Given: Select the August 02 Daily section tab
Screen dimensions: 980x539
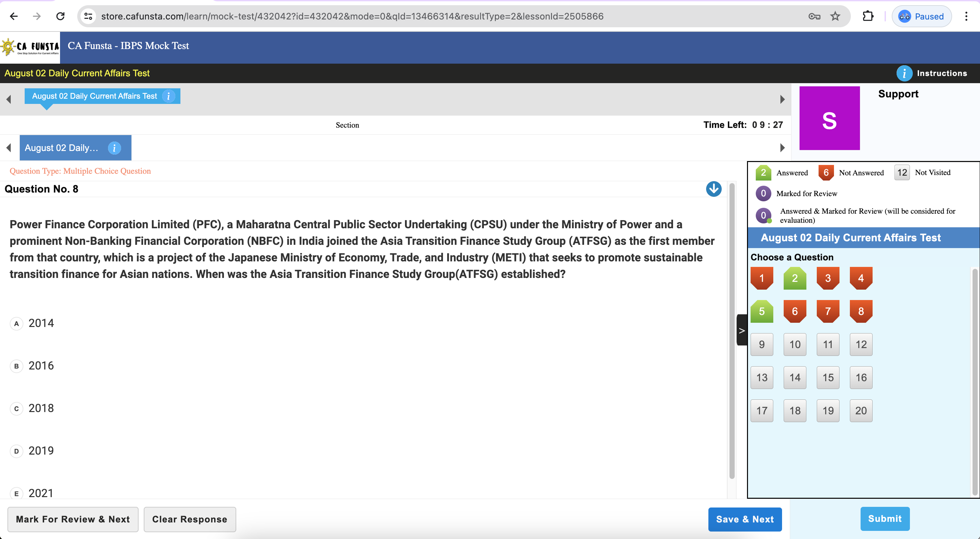Looking at the screenshot, I should coord(62,148).
